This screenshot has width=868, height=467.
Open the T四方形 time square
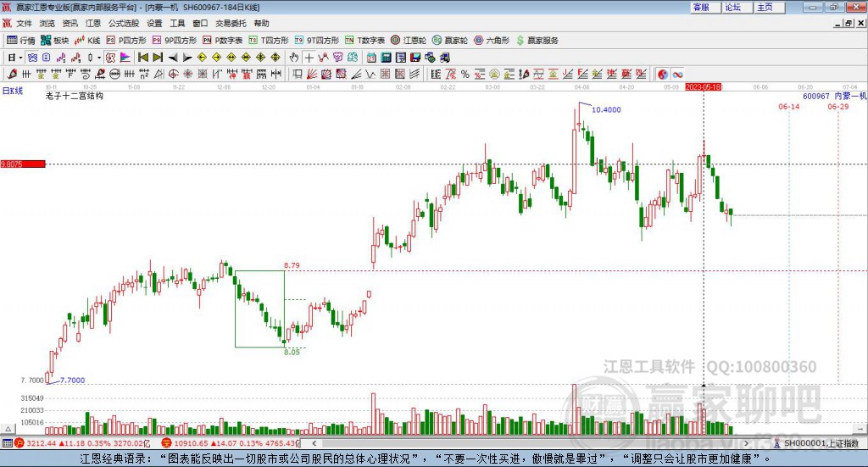coord(269,41)
